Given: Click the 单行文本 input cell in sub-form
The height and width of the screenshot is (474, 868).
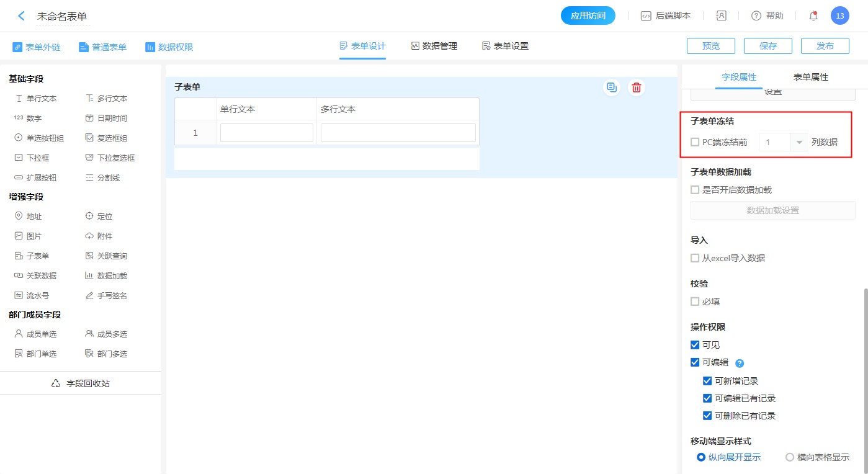Looking at the screenshot, I should point(266,133).
